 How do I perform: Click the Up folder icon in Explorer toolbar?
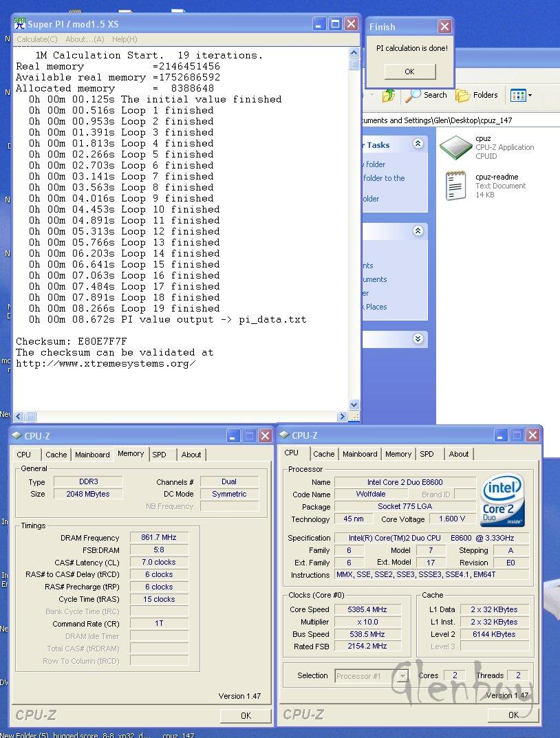tap(389, 95)
